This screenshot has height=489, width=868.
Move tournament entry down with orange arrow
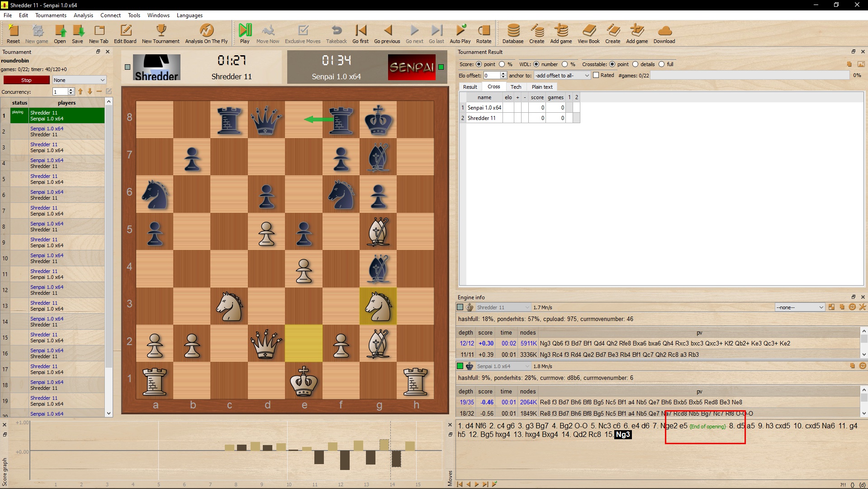[90, 91]
